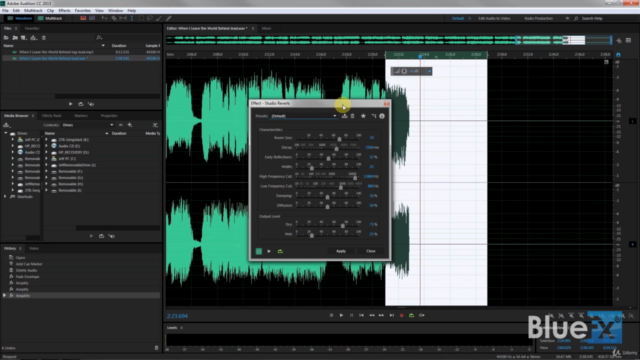Open the Files panel menu icon
This screenshot has width=640, height=360.
[x=16, y=29]
